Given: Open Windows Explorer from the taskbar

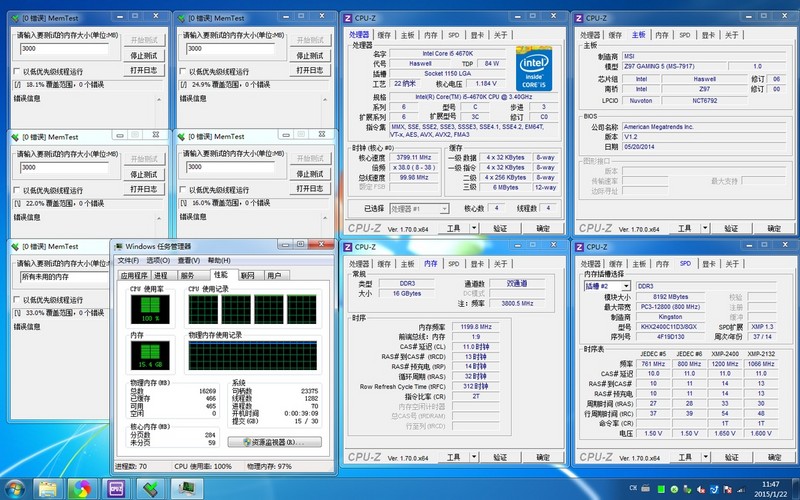Looking at the screenshot, I should [x=47, y=489].
